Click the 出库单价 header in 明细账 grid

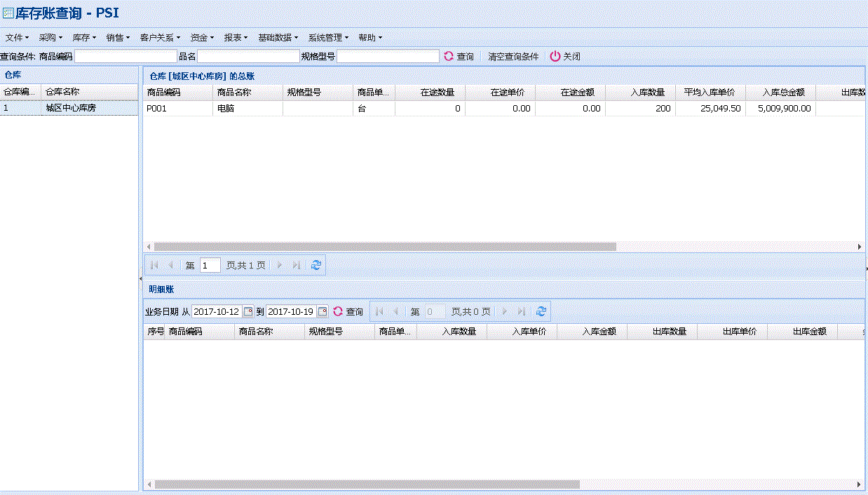click(732, 332)
